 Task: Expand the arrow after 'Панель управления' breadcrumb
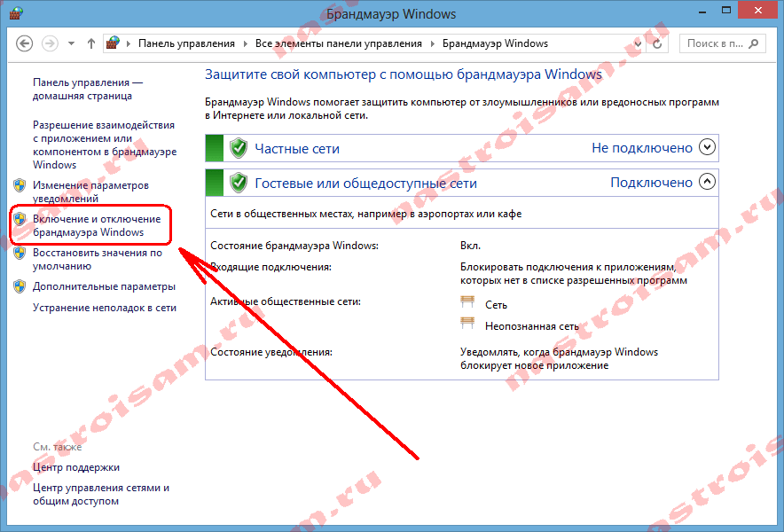[x=245, y=43]
